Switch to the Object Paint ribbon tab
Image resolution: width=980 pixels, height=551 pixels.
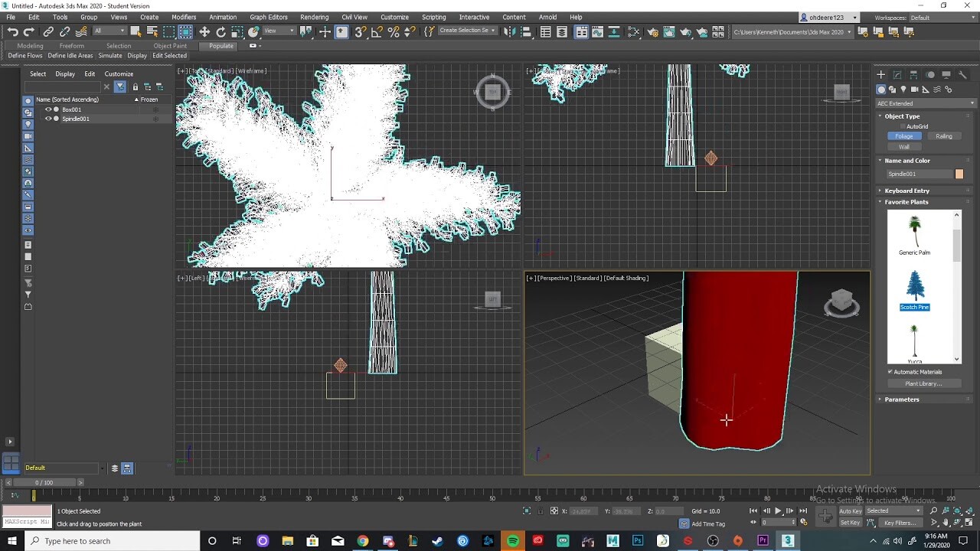[x=170, y=46]
